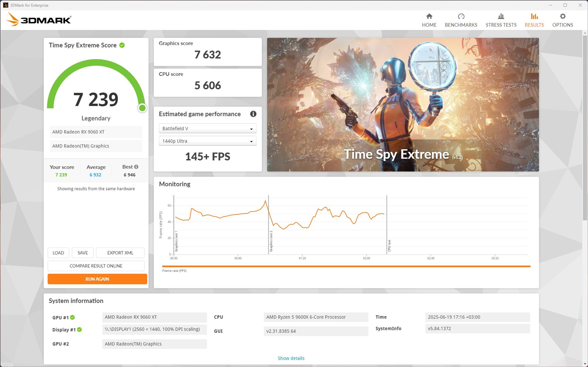Click the 145+ FPS estimate
The height and width of the screenshot is (367, 588).
pos(207,157)
